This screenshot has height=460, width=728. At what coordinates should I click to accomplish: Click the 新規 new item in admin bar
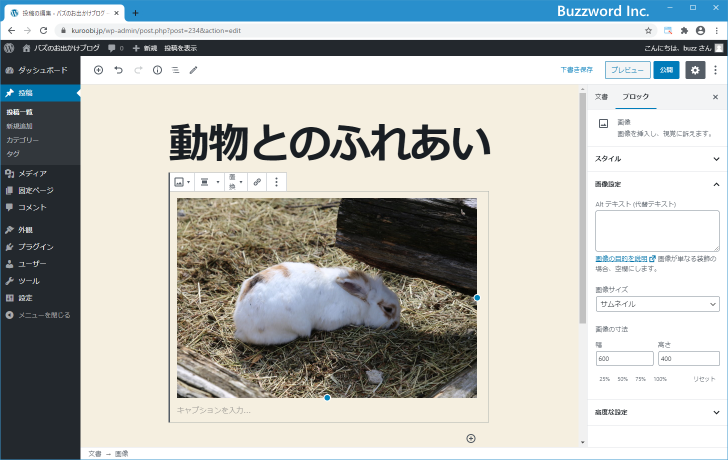145,48
